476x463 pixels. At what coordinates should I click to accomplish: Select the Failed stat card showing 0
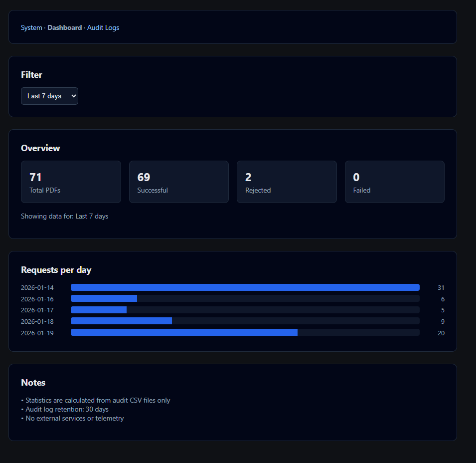point(394,182)
